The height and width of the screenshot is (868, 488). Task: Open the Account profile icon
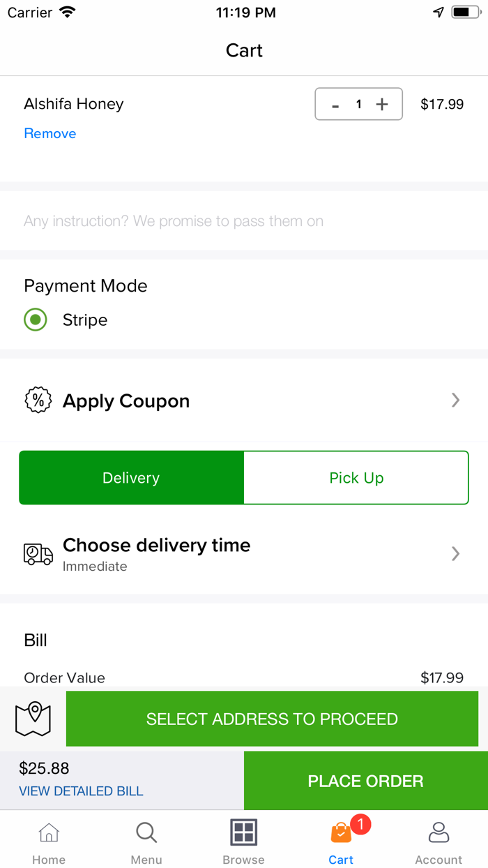coord(439,832)
